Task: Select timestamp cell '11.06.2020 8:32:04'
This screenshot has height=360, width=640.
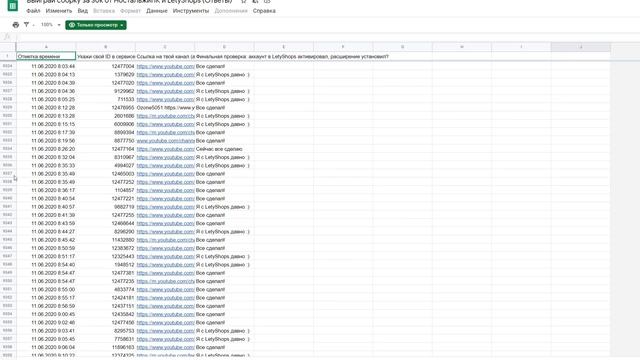Action: click(46, 157)
